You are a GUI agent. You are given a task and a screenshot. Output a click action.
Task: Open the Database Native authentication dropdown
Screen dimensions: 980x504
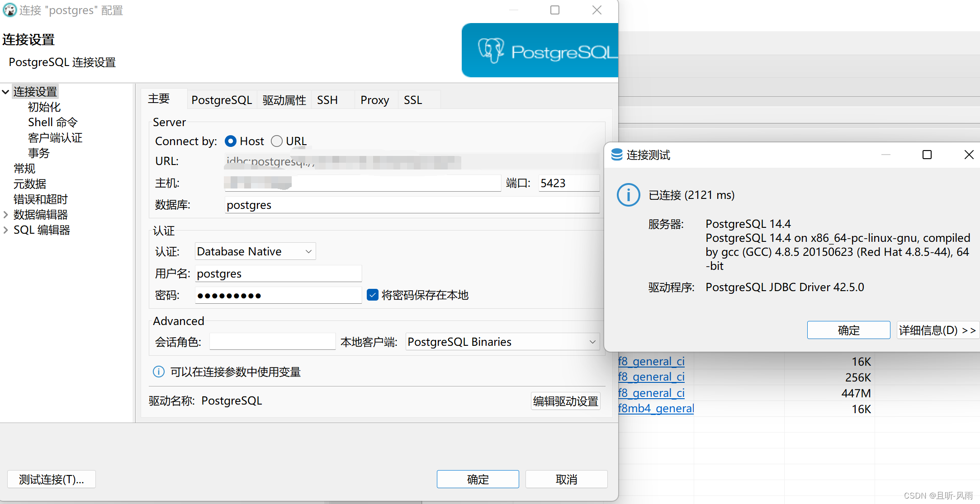click(x=308, y=251)
